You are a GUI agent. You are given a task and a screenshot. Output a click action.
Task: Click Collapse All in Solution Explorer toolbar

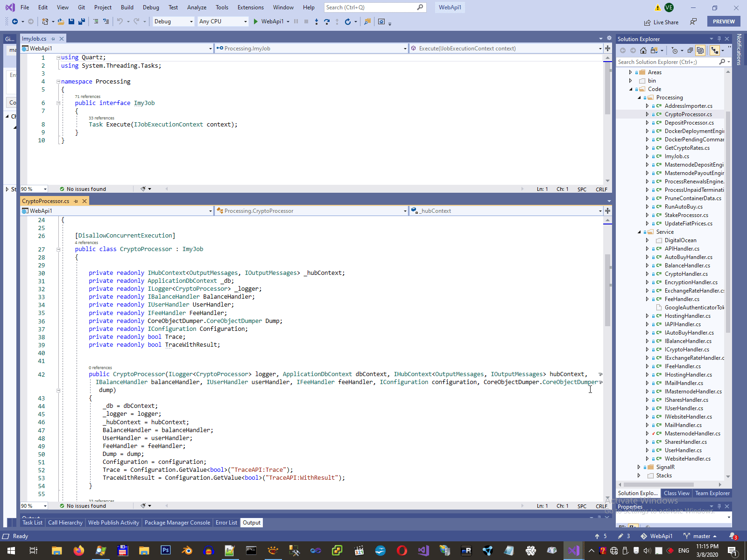690,50
